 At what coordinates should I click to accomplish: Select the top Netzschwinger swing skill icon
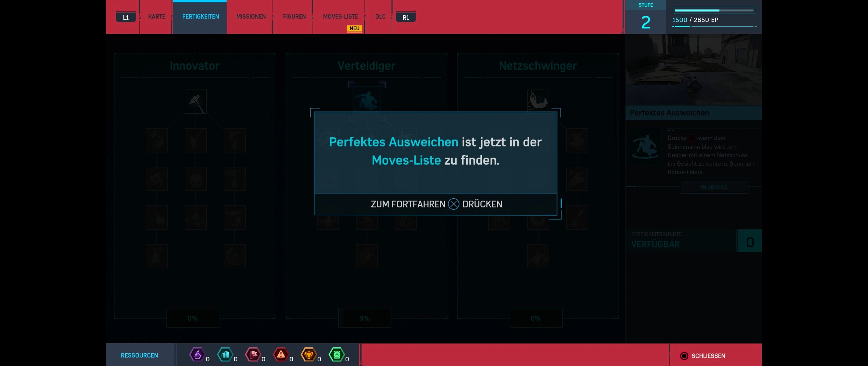(x=538, y=101)
